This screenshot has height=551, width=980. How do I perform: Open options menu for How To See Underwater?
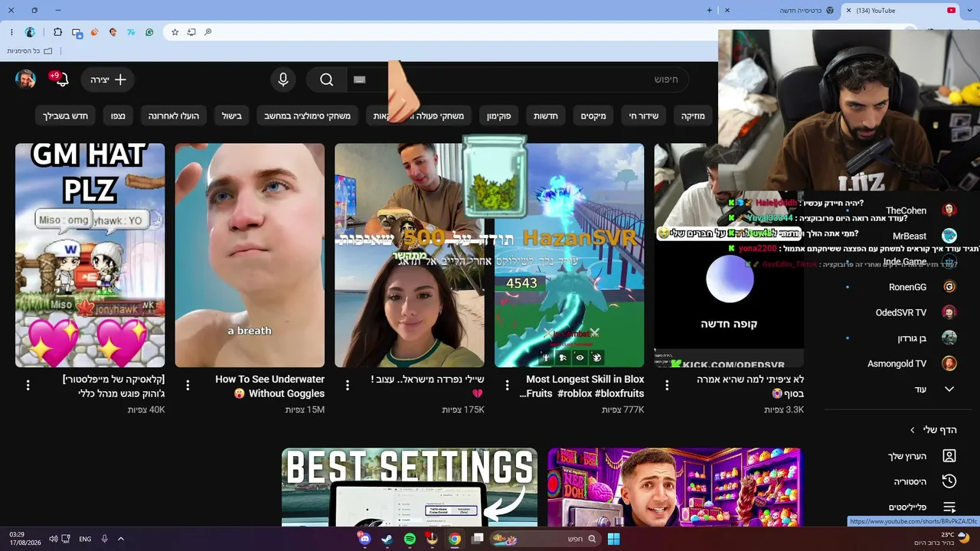[188, 386]
